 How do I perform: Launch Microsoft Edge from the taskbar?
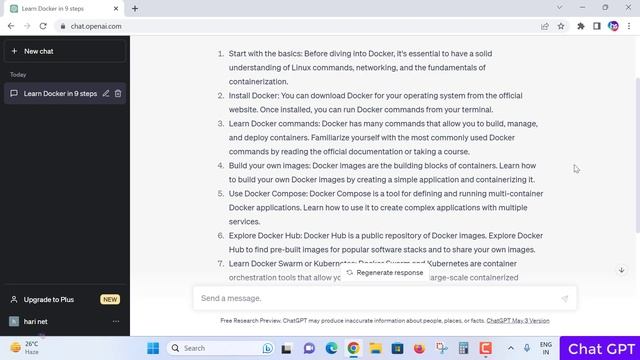click(331, 348)
